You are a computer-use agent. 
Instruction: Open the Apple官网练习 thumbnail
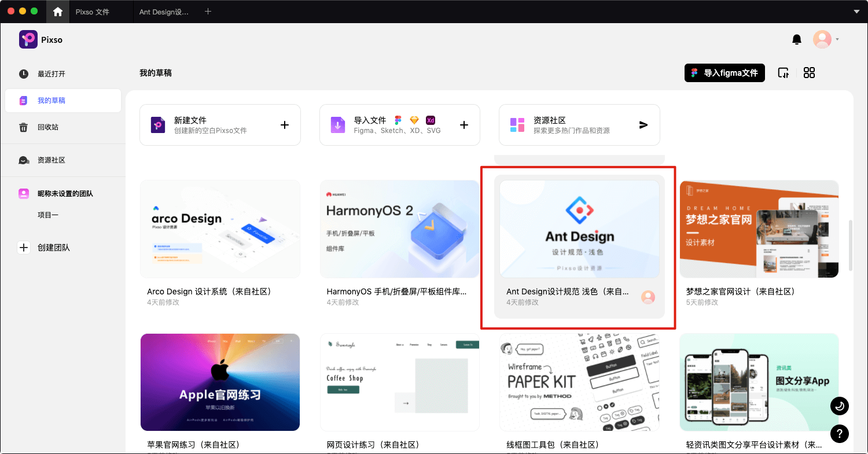220,382
